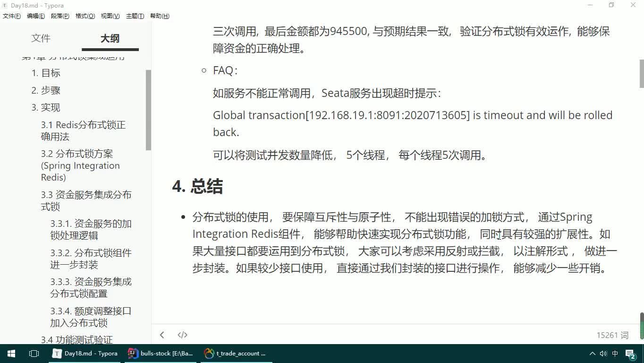
Task: Click the FAQ: bullet text
Action: click(225, 70)
